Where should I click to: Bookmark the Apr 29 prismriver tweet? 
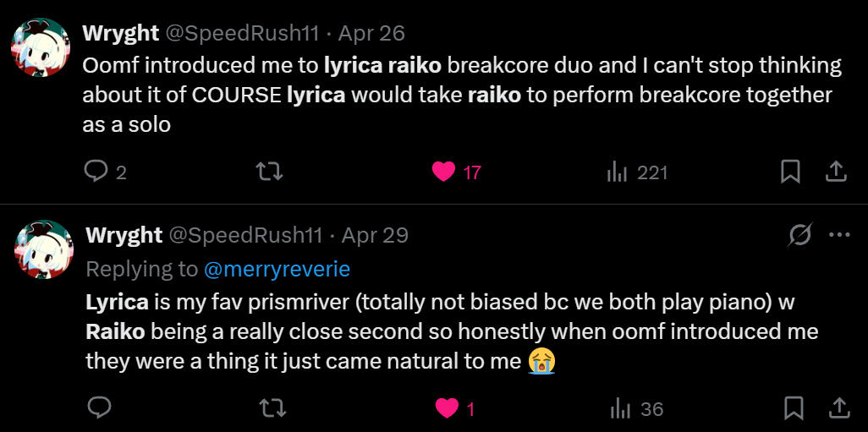(793, 409)
